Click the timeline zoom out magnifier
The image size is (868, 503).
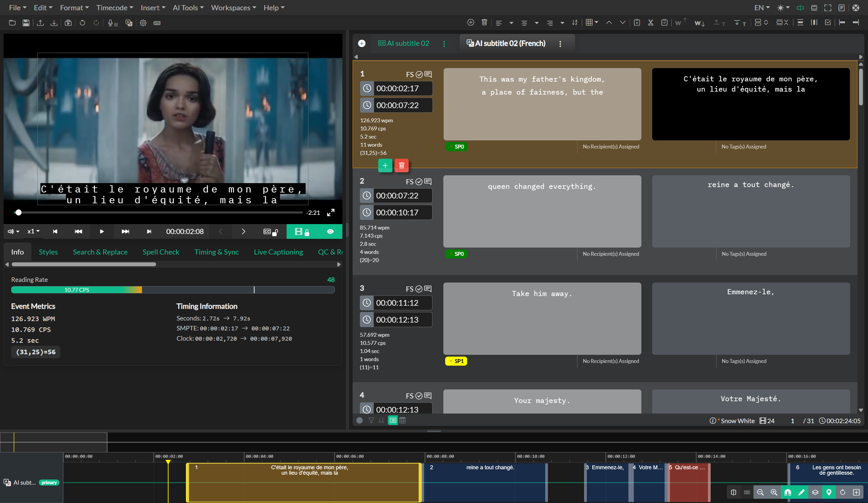[x=760, y=492]
